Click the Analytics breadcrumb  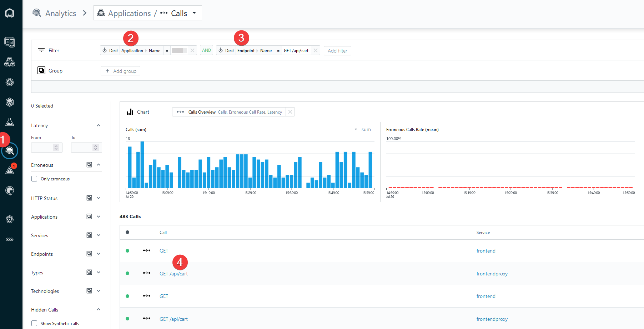point(61,13)
